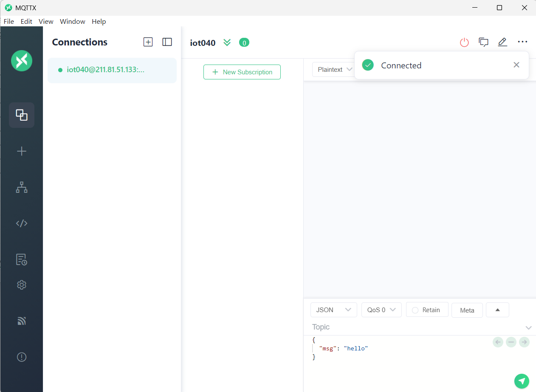Open the Help menu
Screen dimensions: 536x392
[x=99, y=21]
